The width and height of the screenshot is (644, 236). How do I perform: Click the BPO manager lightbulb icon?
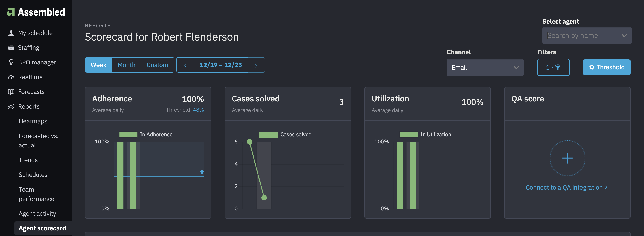coord(11,62)
